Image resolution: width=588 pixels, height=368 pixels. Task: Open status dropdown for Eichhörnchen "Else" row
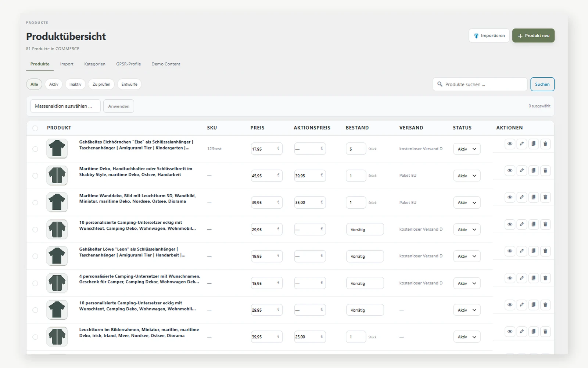click(467, 149)
